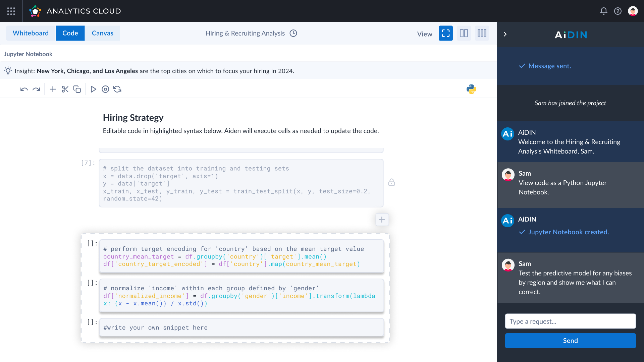The width and height of the screenshot is (644, 362).
Task: Click the 'Message sent.' confirmation
Action: click(x=549, y=66)
